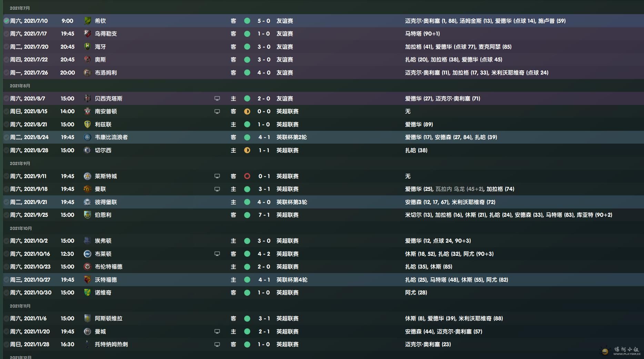Viewport: 644px width, 359px height.
Task: Toggle the check circle for 2021/10/27 fixture
Action: (x=7, y=280)
